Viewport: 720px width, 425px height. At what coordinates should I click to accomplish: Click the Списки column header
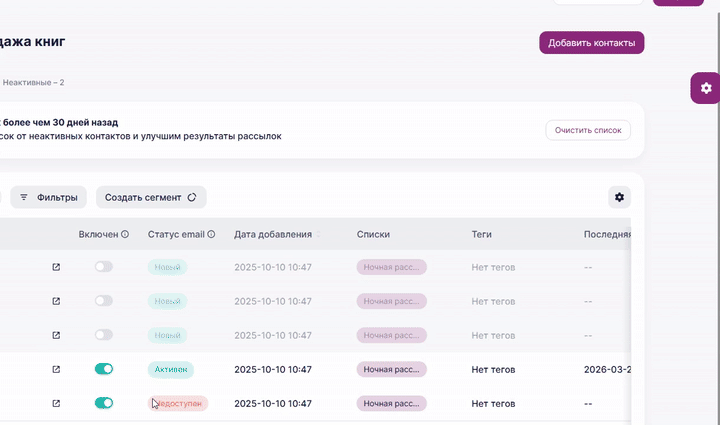[x=373, y=235]
